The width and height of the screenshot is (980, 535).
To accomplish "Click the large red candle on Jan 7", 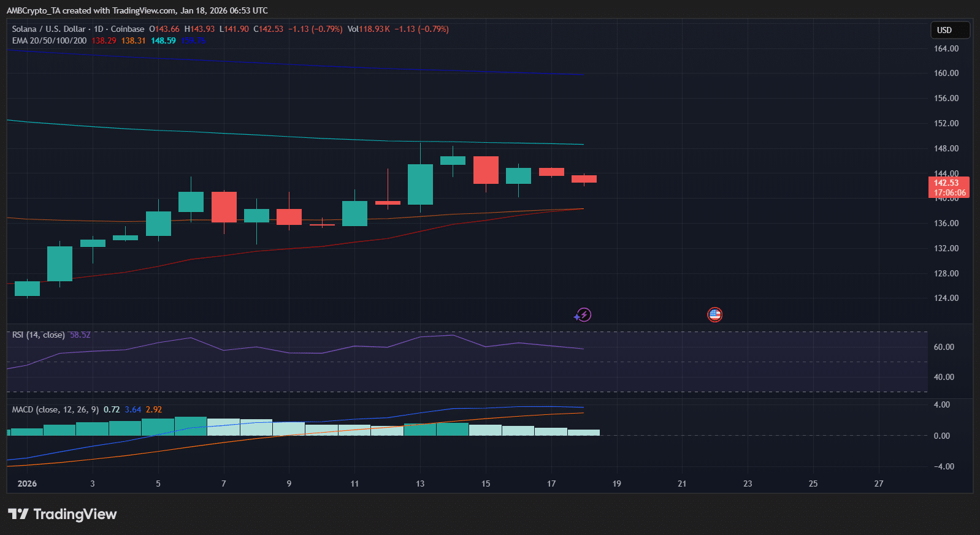I will [224, 207].
